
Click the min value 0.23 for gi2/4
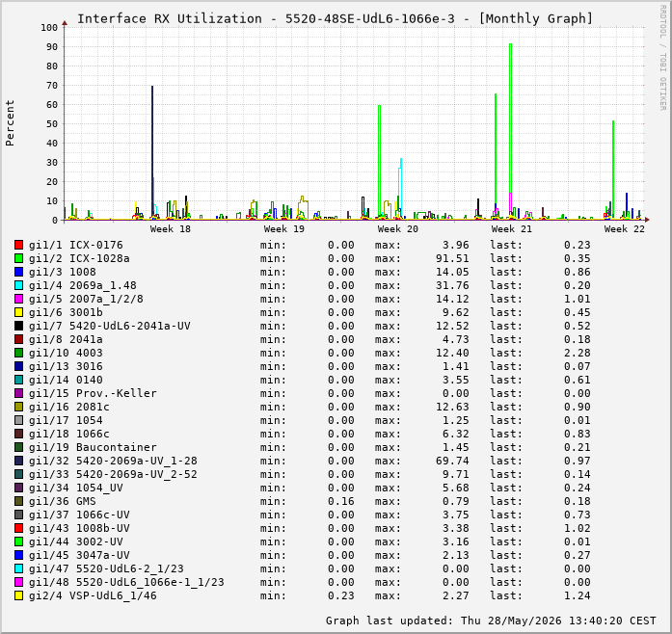[x=341, y=595]
